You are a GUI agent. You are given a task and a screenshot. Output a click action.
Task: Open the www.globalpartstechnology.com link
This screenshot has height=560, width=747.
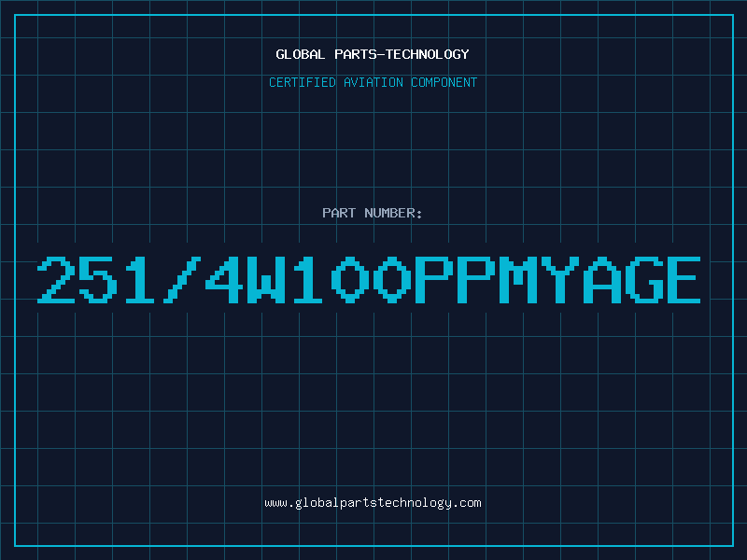[373, 503]
